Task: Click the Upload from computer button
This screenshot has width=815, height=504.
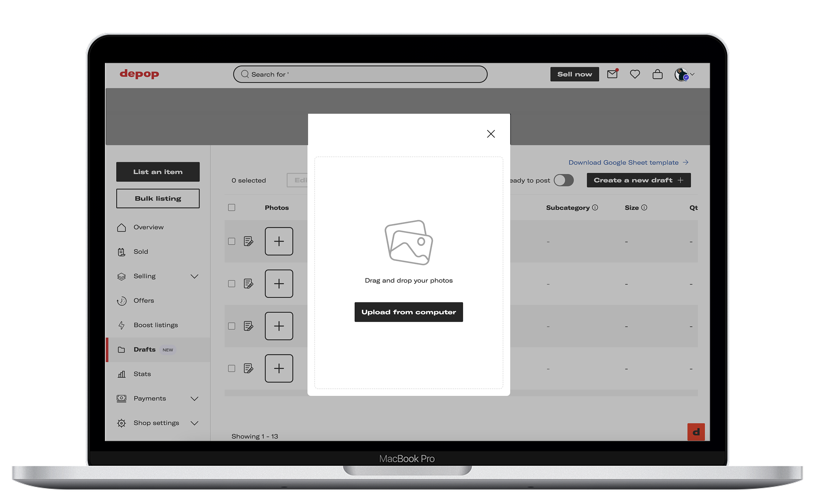Action: [408, 312]
